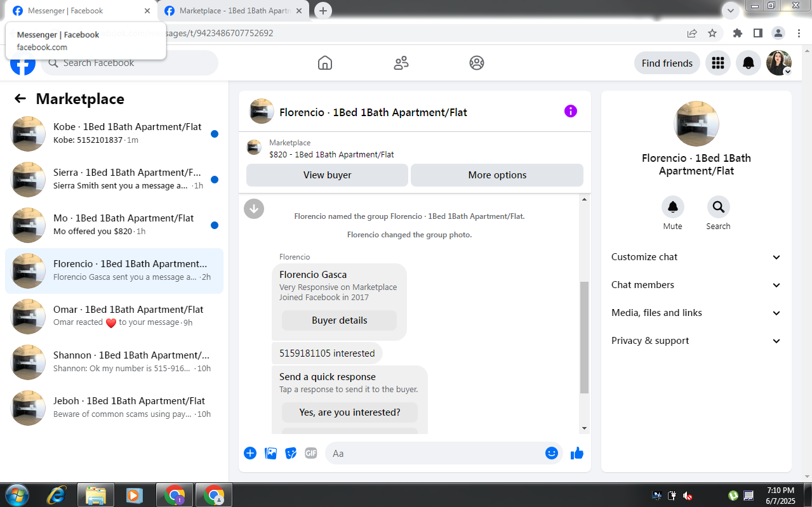Click the 5159181105 interested message

click(327, 353)
